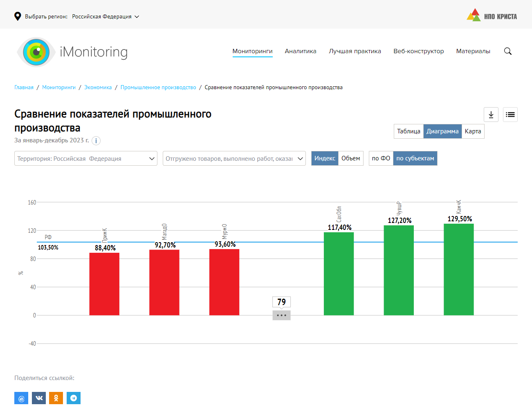This screenshot has width=532, height=414.
Task: Expand the Отгружено товаров indicator dropdown
Action: 234,159
